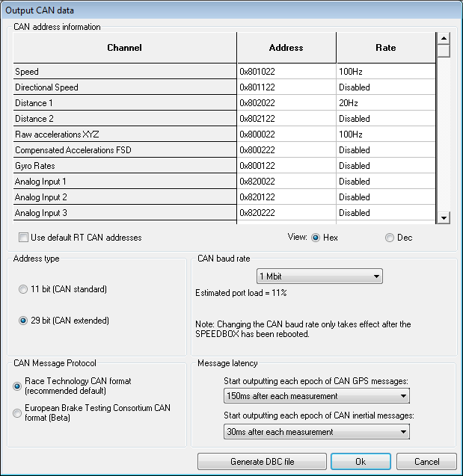Enable Use default RT CAN addresses checkbox
463x476 pixels.
click(x=23, y=238)
